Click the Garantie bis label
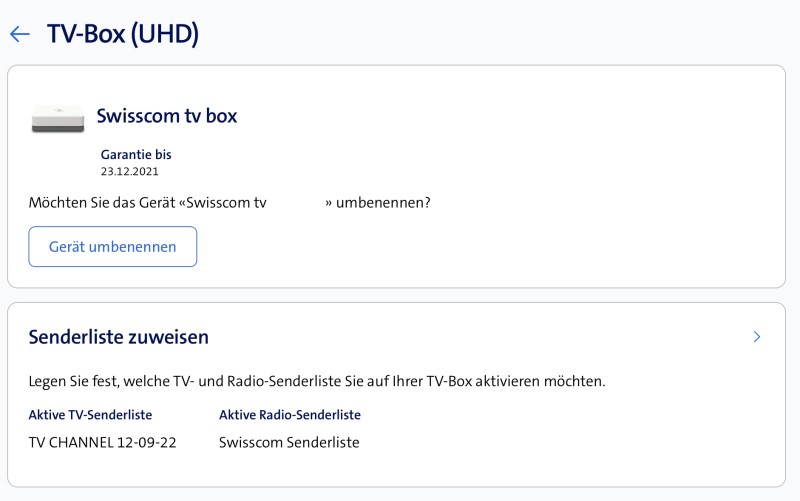Image resolution: width=800 pixels, height=501 pixels. pyautogui.click(x=136, y=155)
